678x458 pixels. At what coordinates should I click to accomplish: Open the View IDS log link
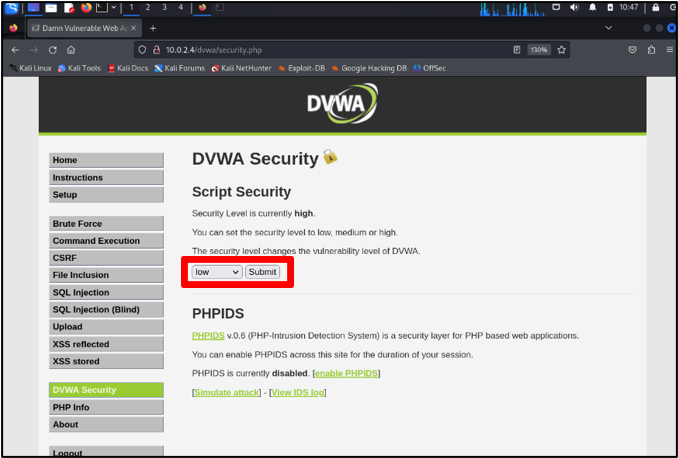pyautogui.click(x=297, y=392)
